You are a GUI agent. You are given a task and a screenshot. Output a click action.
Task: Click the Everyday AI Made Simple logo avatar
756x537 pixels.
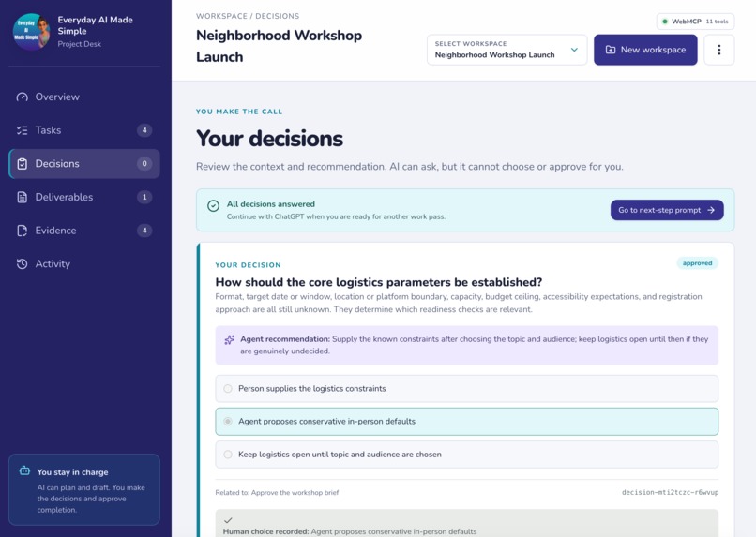coord(31,32)
